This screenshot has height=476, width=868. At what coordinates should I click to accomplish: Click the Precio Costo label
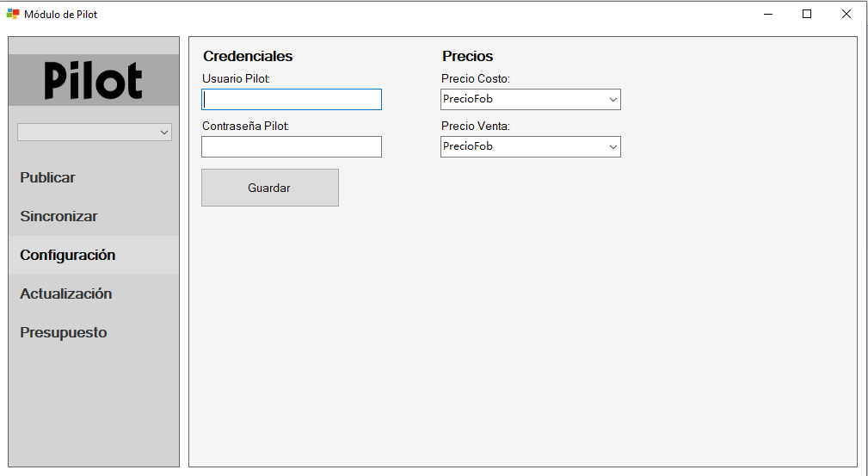click(476, 79)
